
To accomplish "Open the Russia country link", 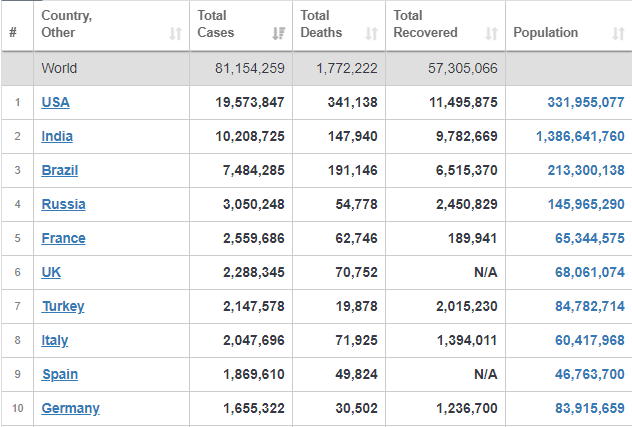I will [63, 204].
